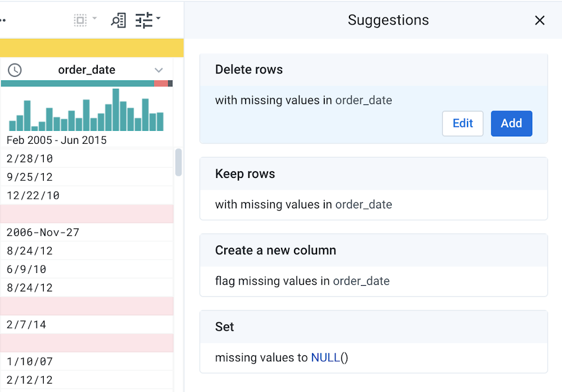The height and width of the screenshot is (392, 562).
Task: Select the cell with value 2/12/12
Action: tap(87, 380)
